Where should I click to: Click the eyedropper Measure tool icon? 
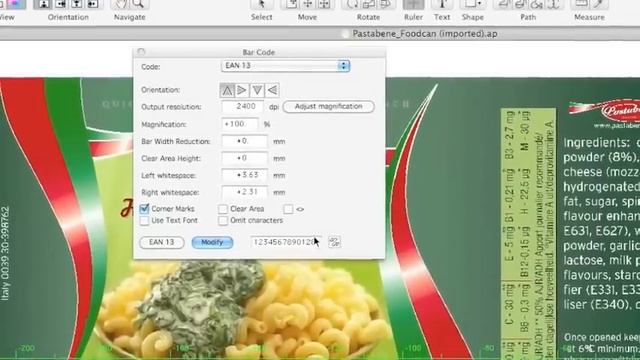pos(599,4)
